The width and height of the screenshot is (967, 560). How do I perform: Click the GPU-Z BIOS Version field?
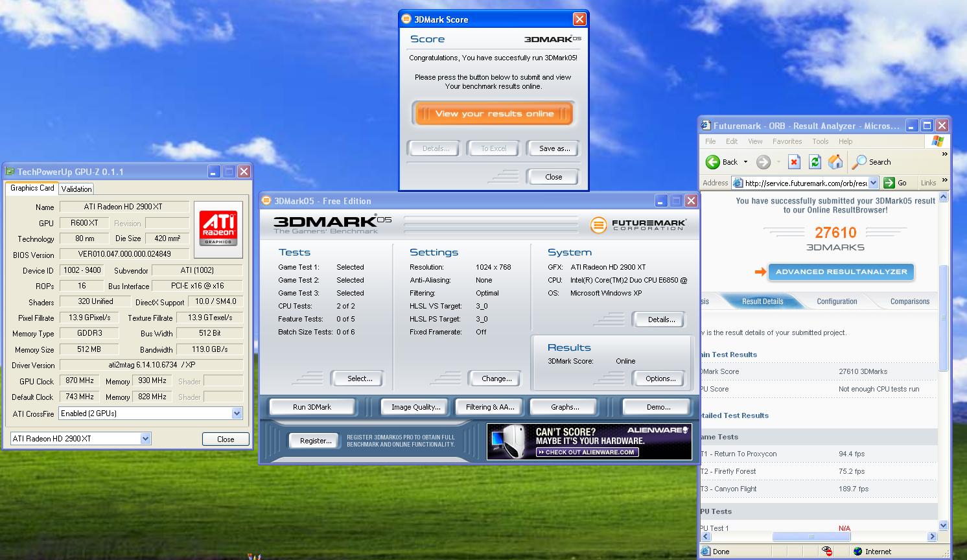point(124,254)
